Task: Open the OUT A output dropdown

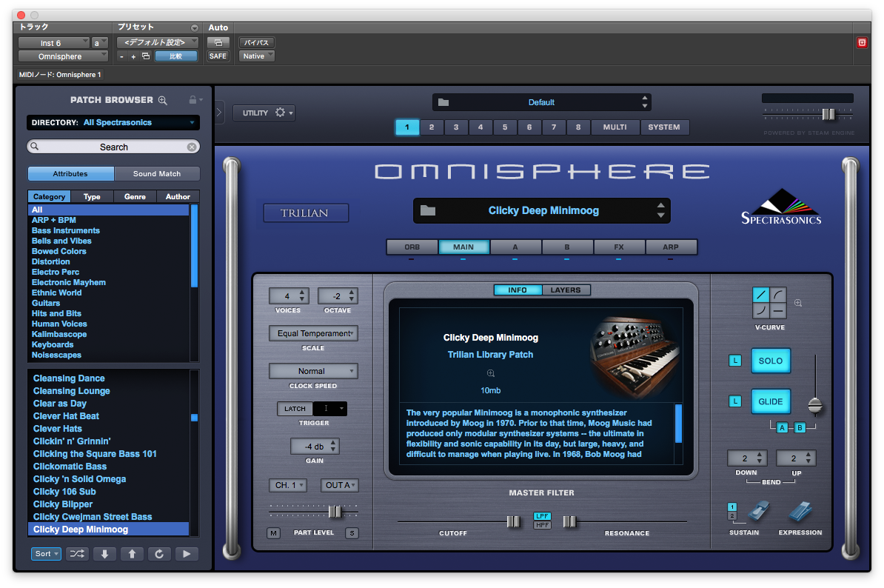Action: pos(339,485)
